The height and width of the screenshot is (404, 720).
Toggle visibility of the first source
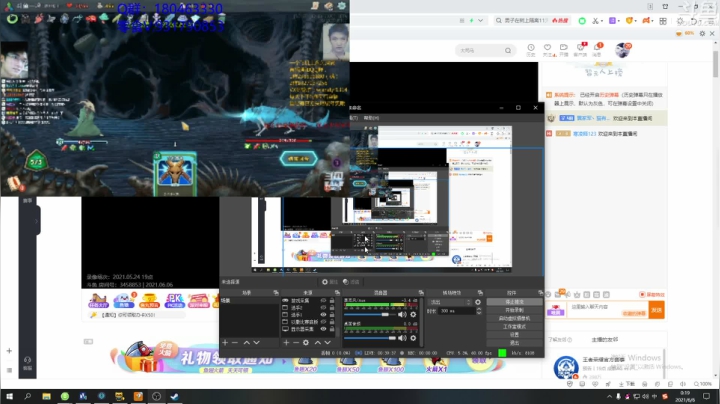(323, 301)
